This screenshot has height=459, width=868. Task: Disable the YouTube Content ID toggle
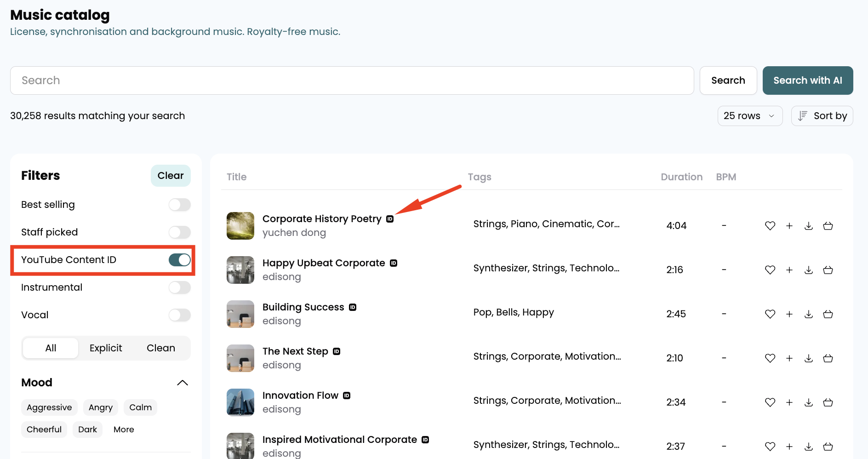tap(179, 260)
